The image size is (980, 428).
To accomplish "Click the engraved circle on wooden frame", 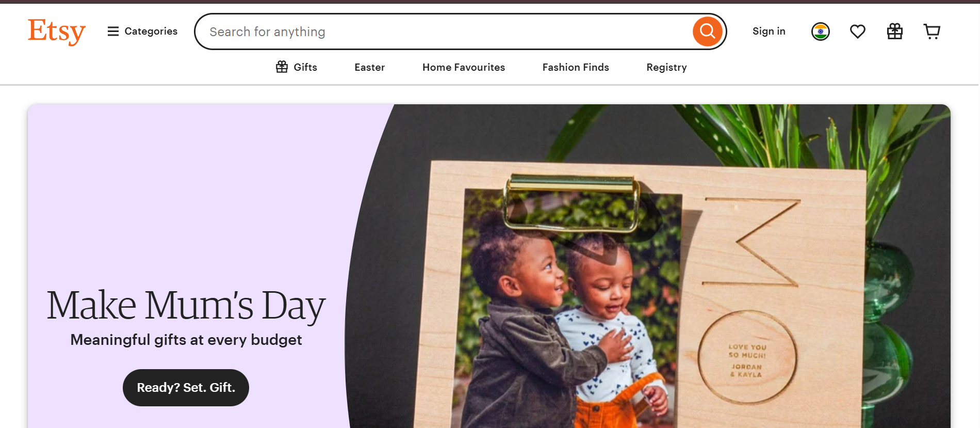I will coord(747,357).
